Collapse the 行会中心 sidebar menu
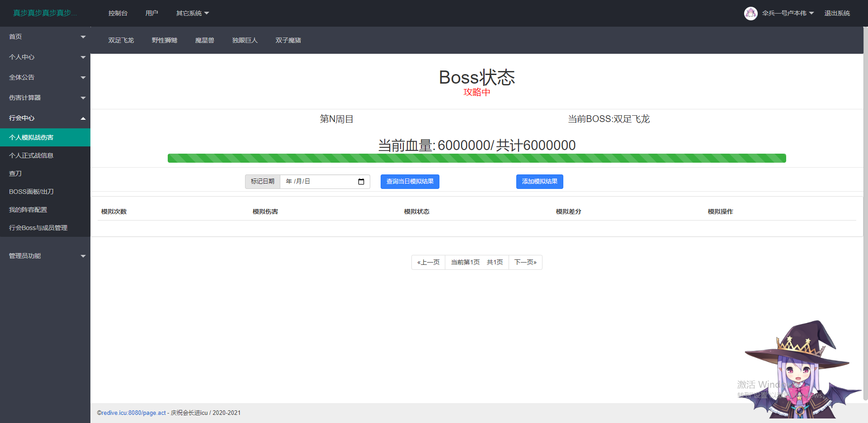Screen dimensions: 868x423 [45, 118]
